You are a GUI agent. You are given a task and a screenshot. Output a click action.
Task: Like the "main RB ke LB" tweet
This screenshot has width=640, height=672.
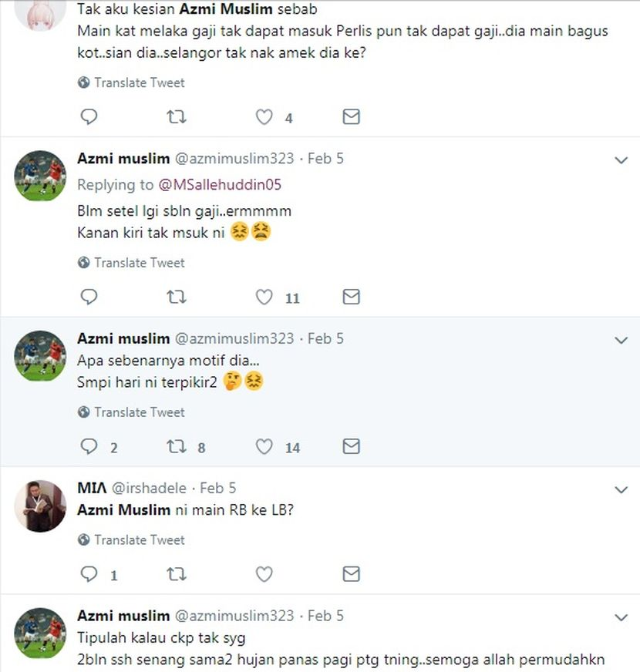[264, 574]
